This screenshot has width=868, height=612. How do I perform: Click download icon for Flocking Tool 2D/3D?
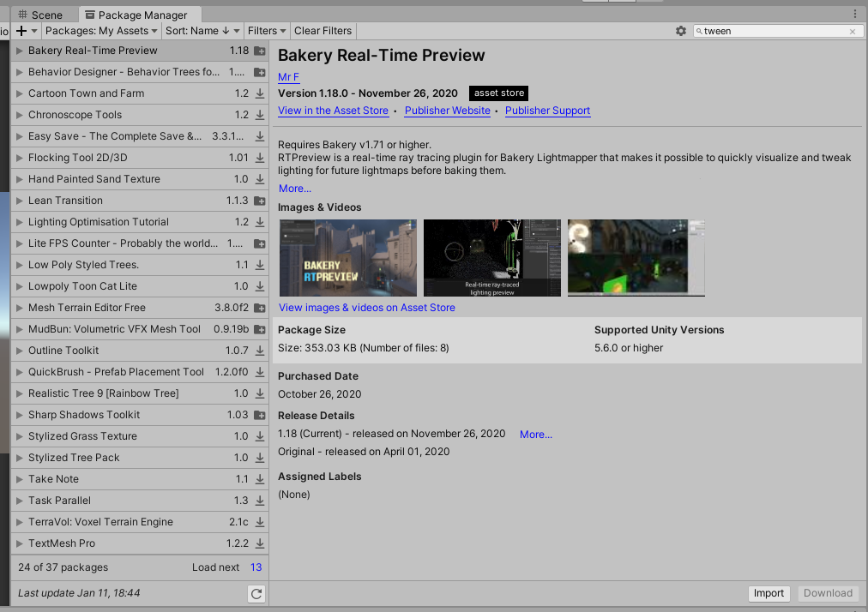pos(260,158)
